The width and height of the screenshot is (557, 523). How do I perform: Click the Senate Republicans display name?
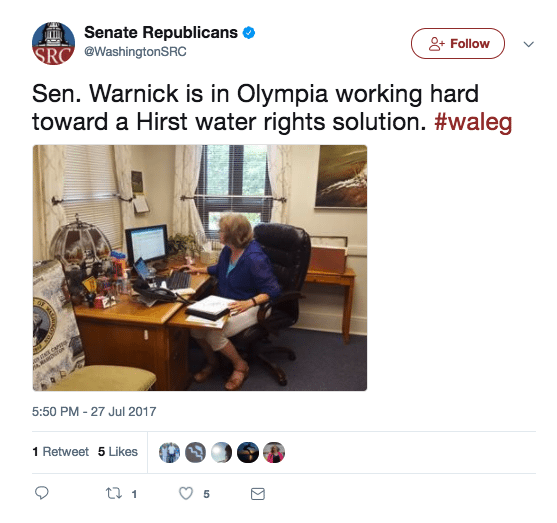point(161,33)
